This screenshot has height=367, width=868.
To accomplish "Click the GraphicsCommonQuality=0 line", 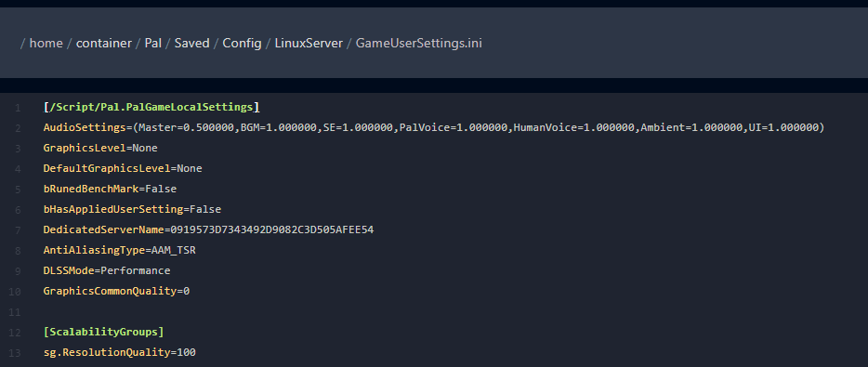I will 116,291.
